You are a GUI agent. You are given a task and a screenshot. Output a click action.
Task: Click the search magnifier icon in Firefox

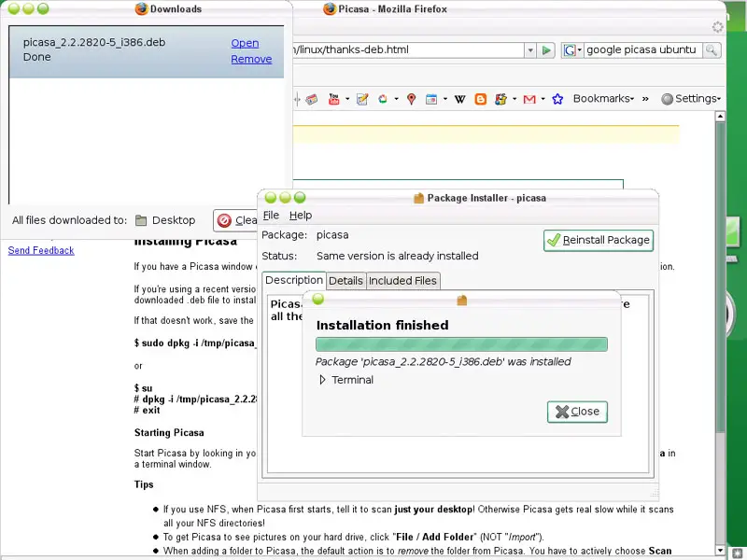click(x=712, y=50)
